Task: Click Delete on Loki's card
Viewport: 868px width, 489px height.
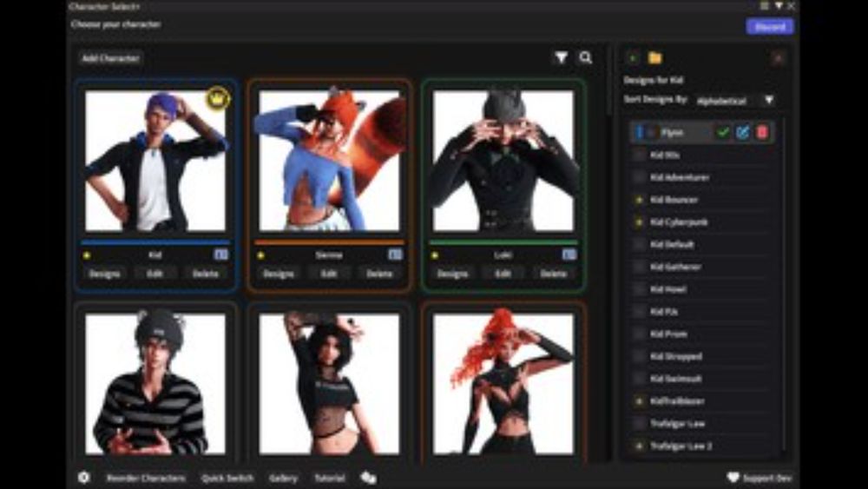Action: (x=553, y=274)
